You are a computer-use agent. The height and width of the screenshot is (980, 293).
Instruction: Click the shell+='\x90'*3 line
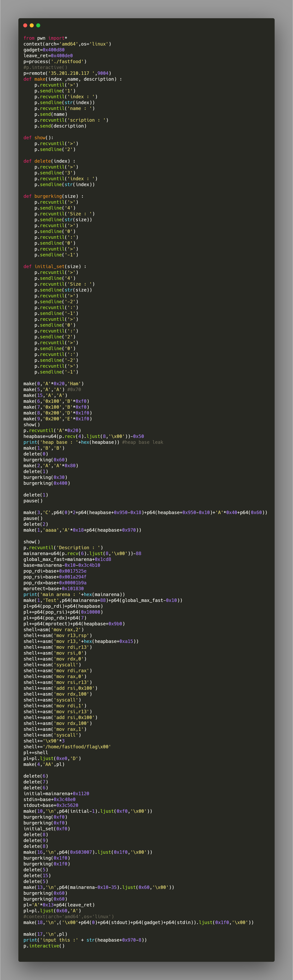coord(44,741)
